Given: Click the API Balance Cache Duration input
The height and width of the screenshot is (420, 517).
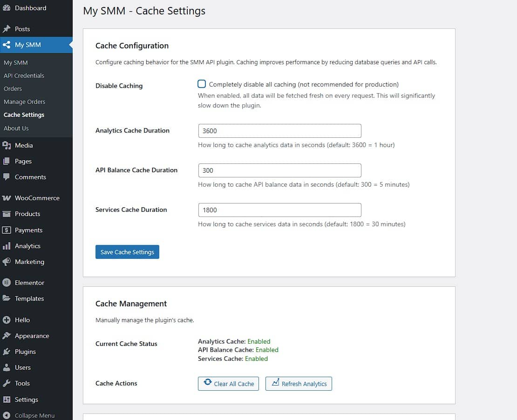Looking at the screenshot, I should (279, 170).
